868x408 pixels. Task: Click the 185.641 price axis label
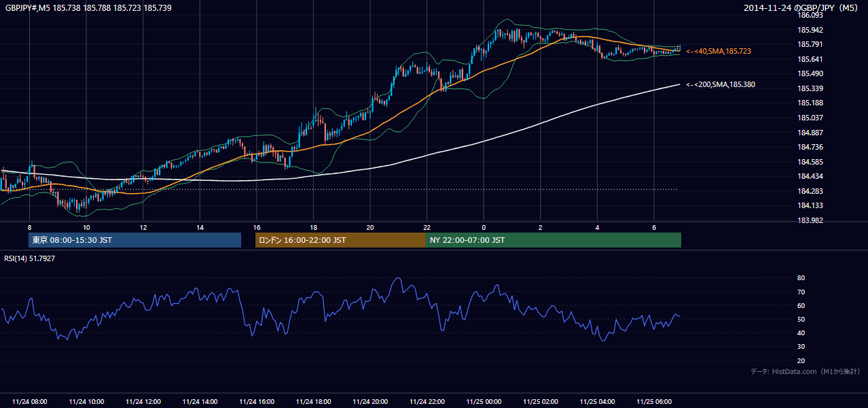point(810,59)
